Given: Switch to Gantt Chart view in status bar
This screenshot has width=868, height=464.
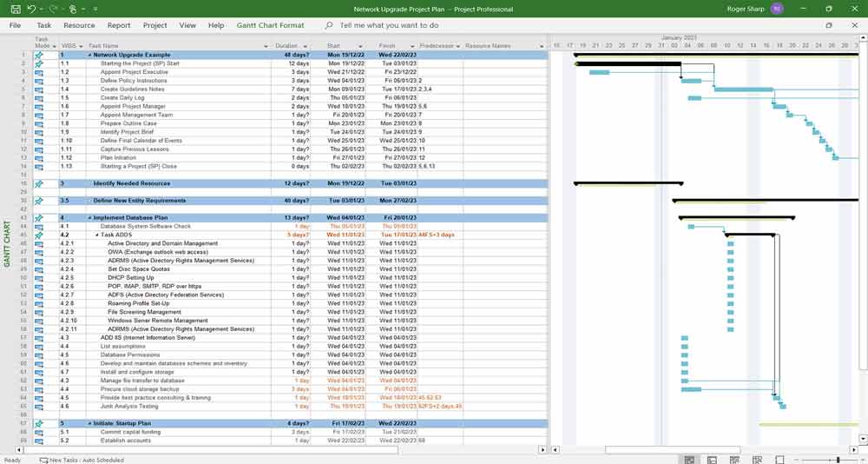Looking at the screenshot, I should (689, 460).
